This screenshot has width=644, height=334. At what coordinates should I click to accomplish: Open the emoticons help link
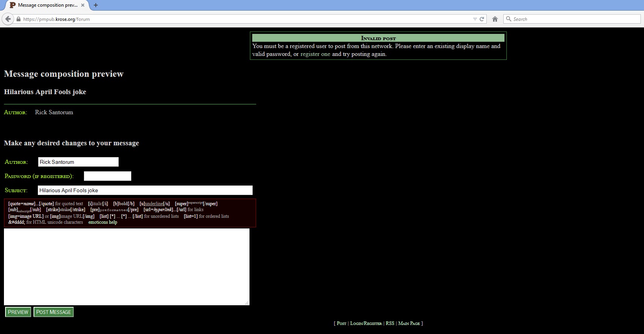102,222
